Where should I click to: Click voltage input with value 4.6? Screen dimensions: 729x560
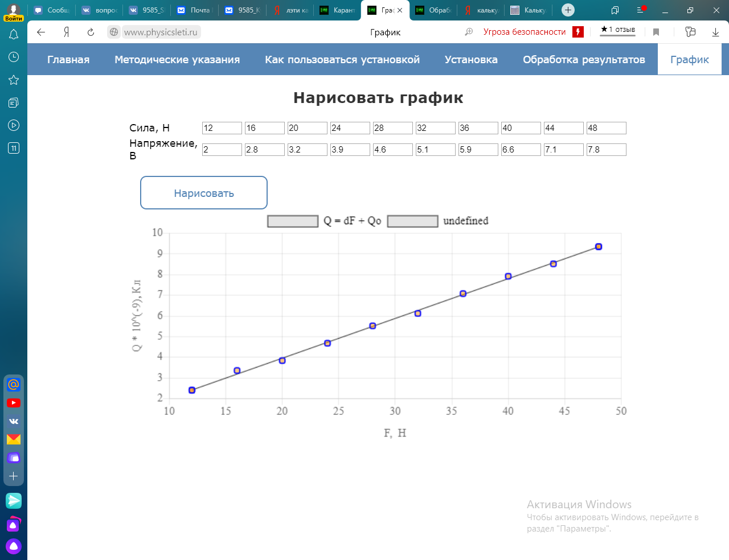pyautogui.click(x=393, y=150)
